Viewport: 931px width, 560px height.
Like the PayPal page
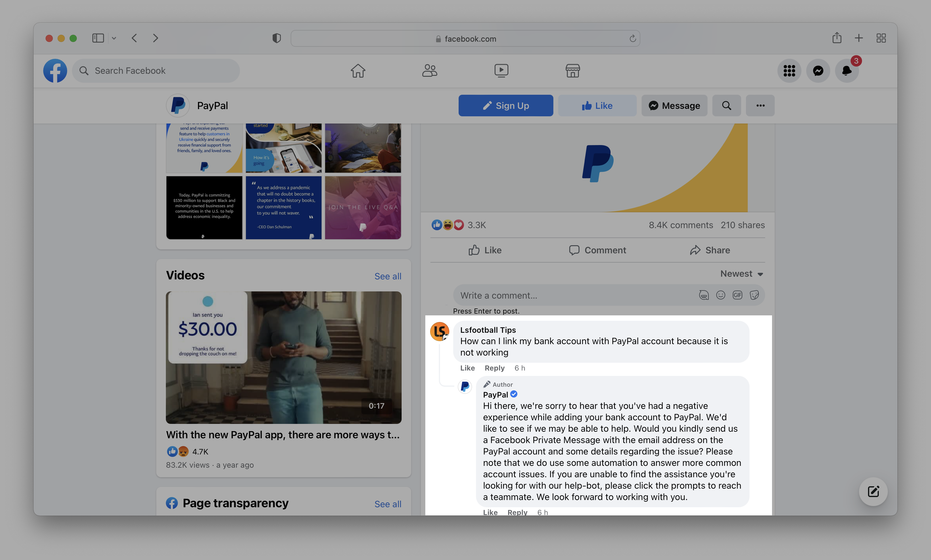[597, 106]
